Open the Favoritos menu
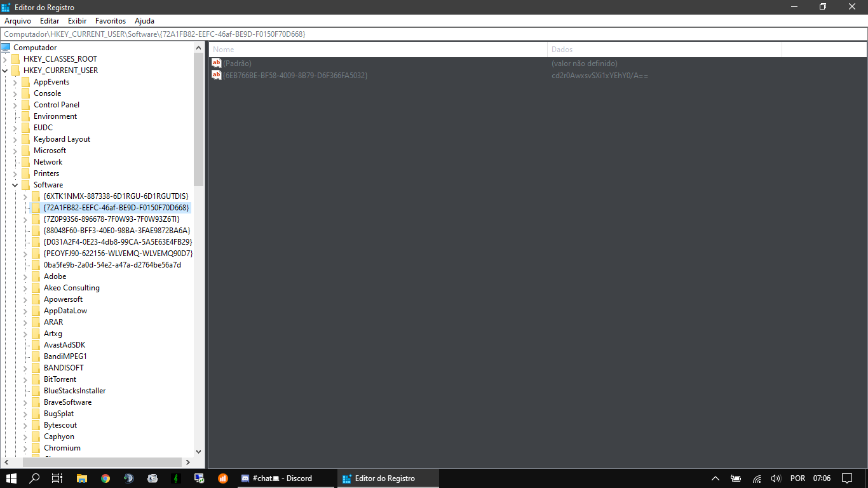 tap(111, 21)
